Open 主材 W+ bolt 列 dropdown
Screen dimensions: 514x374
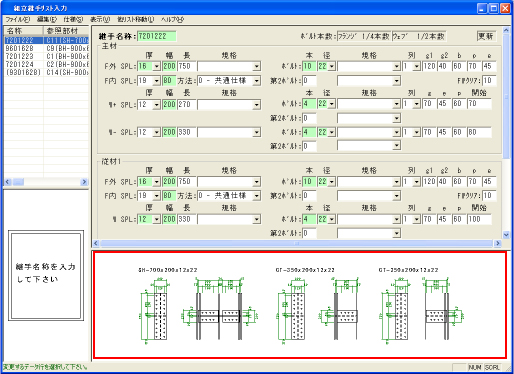pos(417,104)
